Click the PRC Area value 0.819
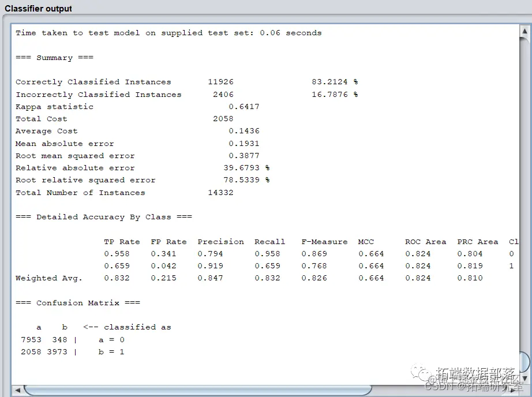 coord(470,266)
